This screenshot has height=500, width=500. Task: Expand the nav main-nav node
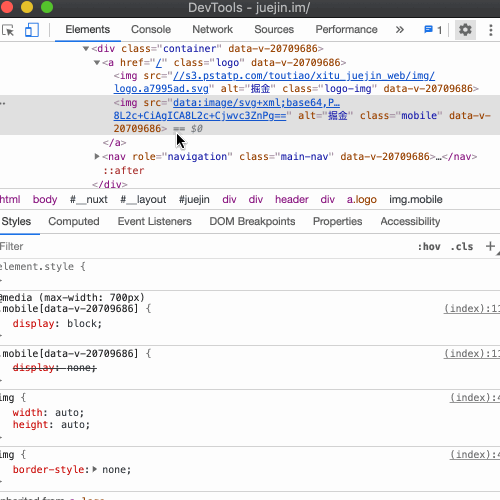click(97, 156)
